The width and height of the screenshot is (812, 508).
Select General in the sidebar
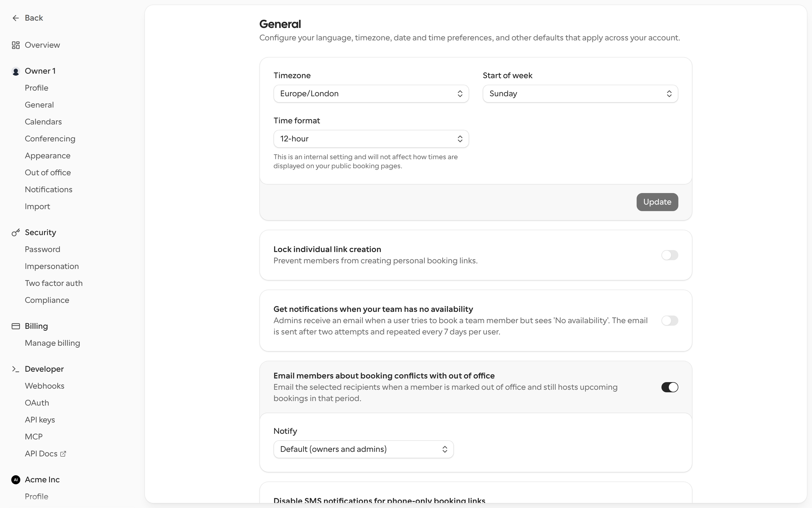(x=39, y=105)
